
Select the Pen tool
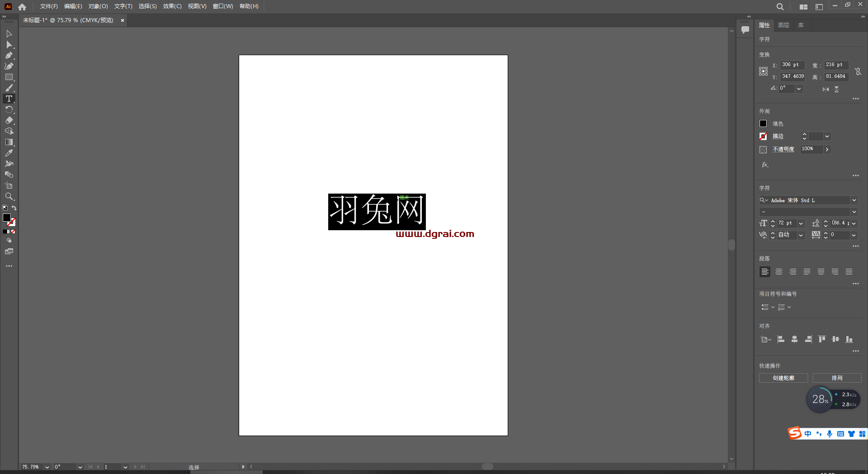pyautogui.click(x=9, y=56)
